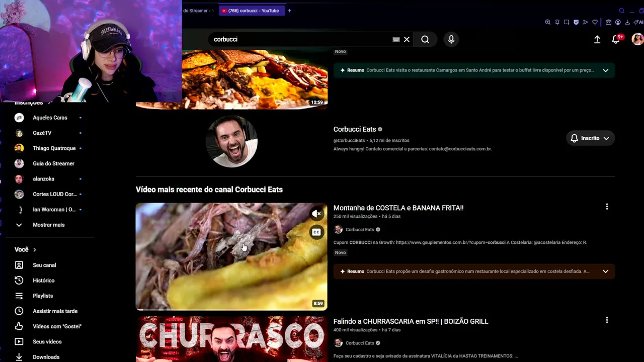This screenshot has height=362, width=644.
Task: Open the on-screen keyboard icon in search box
Action: [396, 39]
